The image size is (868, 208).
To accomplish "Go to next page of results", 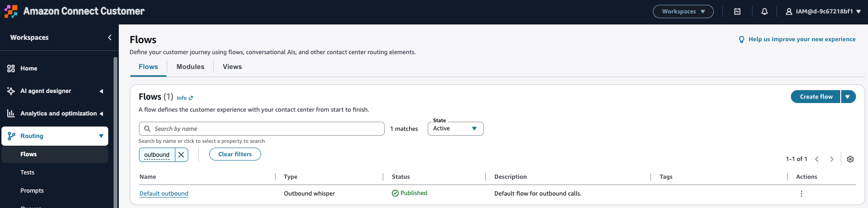I will click(x=832, y=159).
